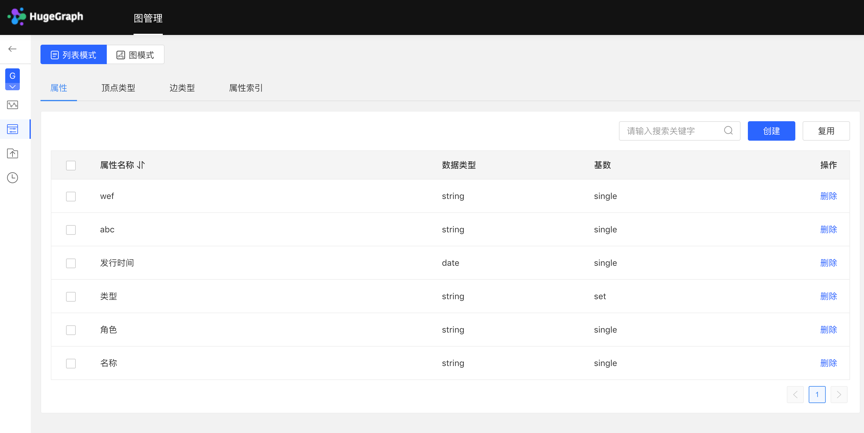Click the search magnifier icon
Image resolution: width=864 pixels, height=433 pixels.
coord(728,131)
